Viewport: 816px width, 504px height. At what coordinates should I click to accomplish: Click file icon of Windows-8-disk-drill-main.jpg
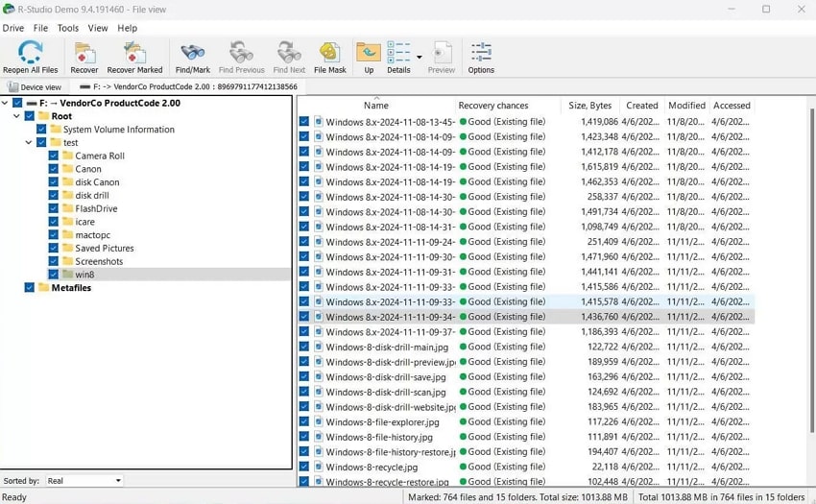coord(319,347)
